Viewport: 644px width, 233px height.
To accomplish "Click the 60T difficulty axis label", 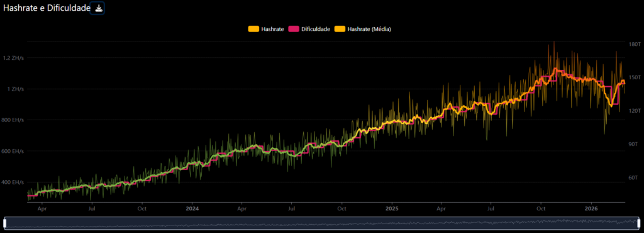I will point(633,178).
